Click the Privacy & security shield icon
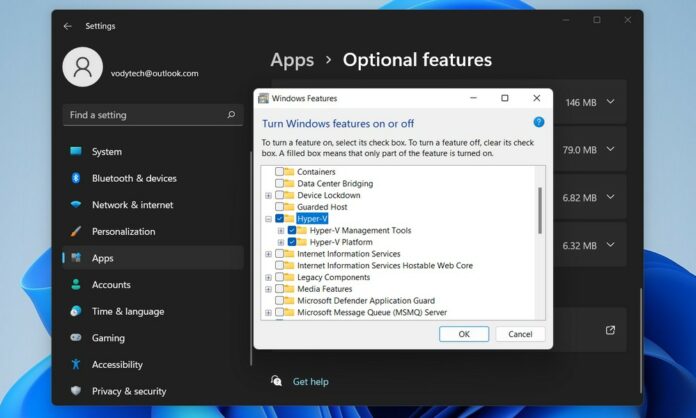 [x=76, y=391]
